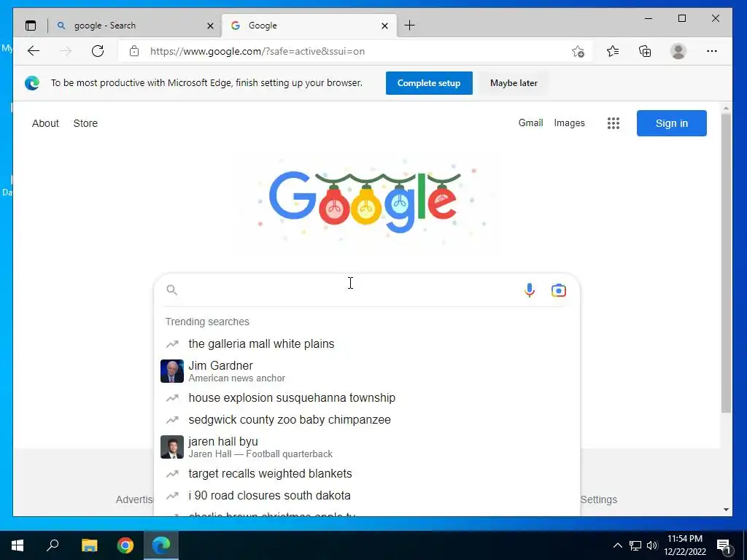The height and width of the screenshot is (560, 747).
Task: Click the Google holiday doodle logo
Action: click(x=366, y=201)
